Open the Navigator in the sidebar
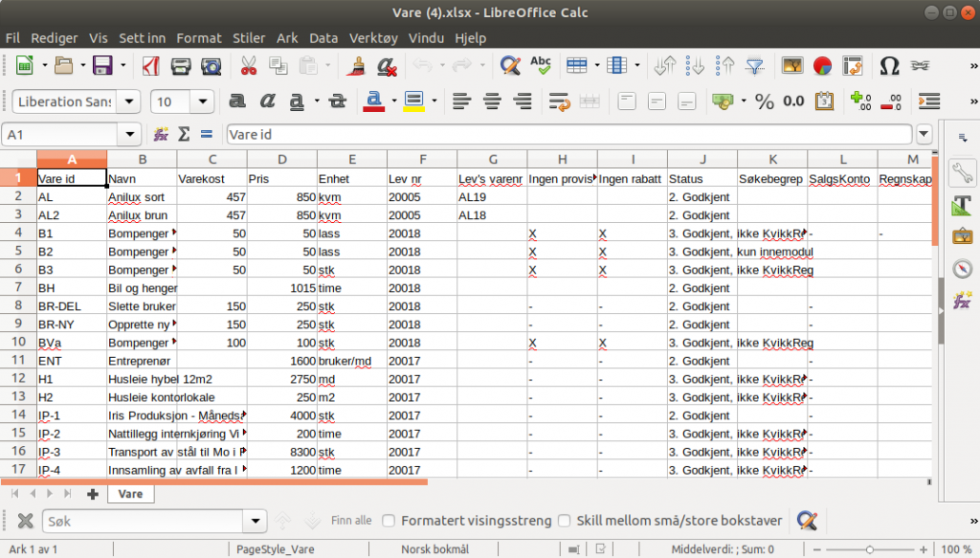 (963, 269)
